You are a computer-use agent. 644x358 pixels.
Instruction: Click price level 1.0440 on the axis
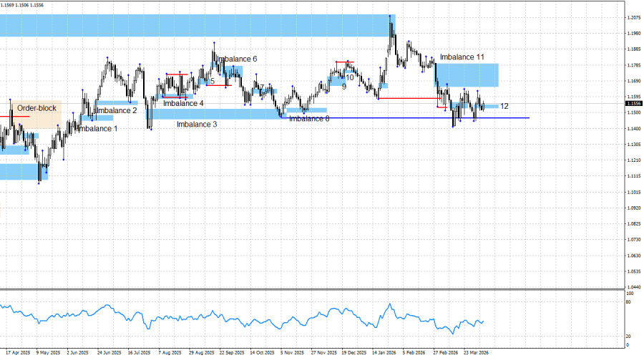pos(634,287)
